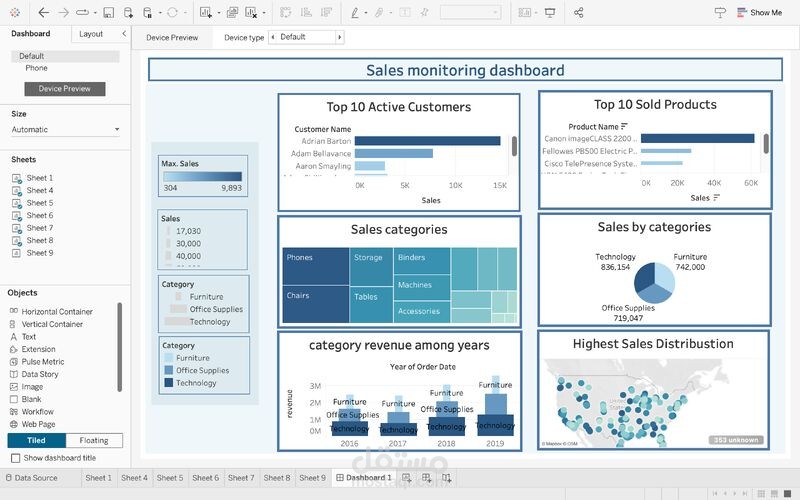Switch to the Layout pane tab

click(91, 34)
